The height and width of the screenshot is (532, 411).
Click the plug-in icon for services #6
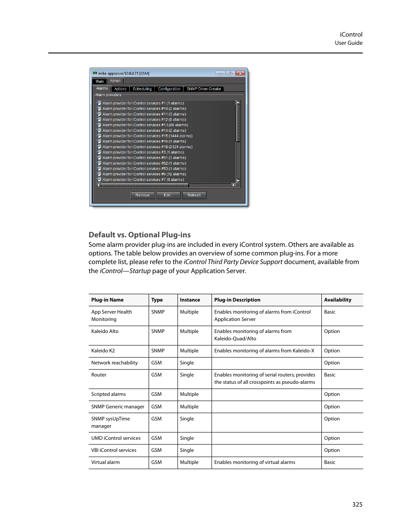pos(99,174)
